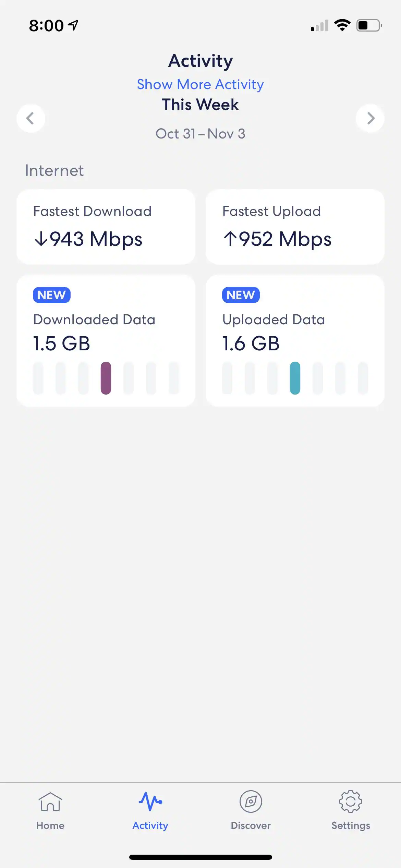The image size is (401, 868).
Task: Tap the Wi-Fi status icon
Action: point(342,25)
